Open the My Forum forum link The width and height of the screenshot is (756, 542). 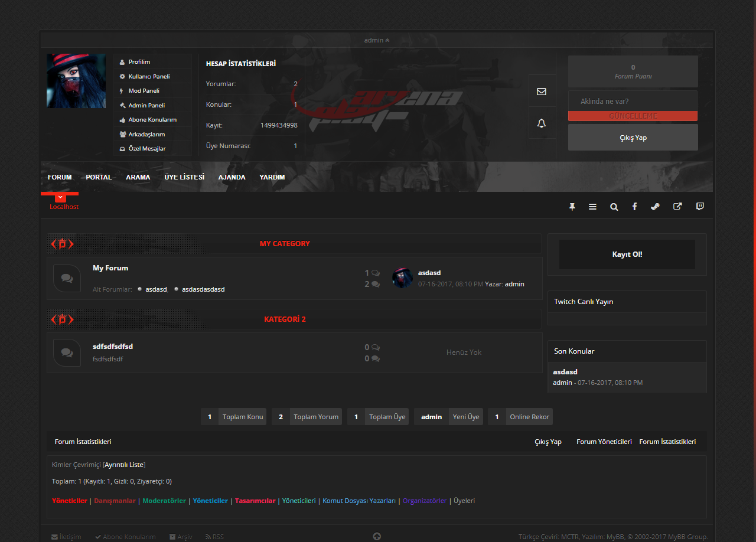(x=110, y=268)
